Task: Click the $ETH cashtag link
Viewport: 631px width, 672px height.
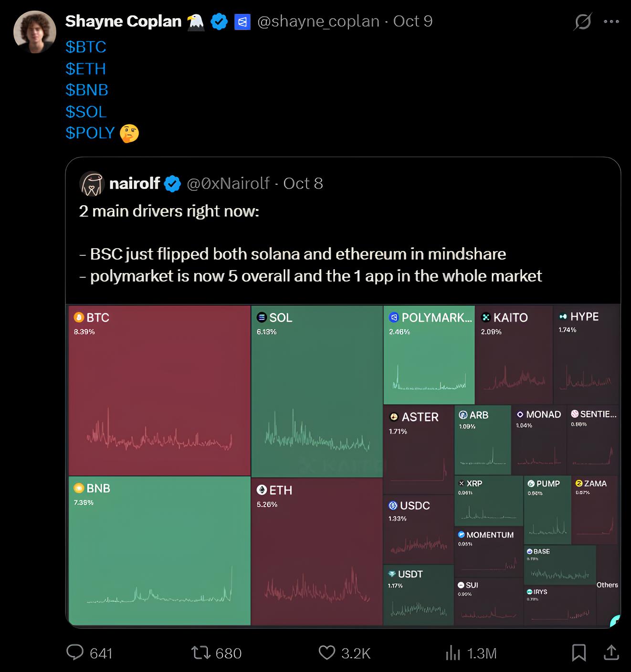Action: point(86,69)
